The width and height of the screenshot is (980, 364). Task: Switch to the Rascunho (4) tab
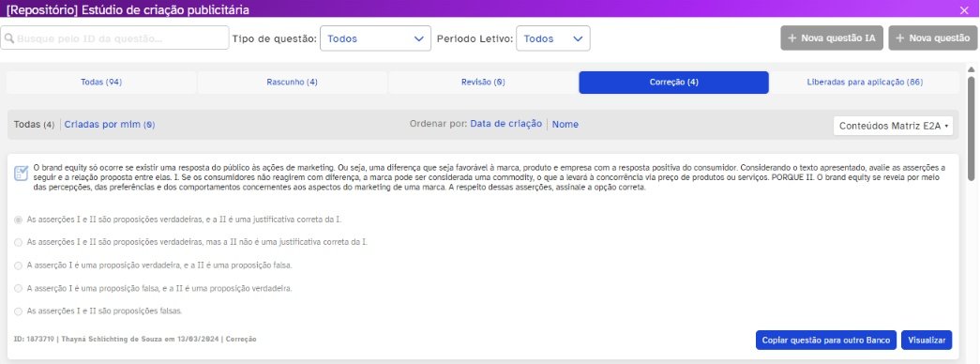pyautogui.click(x=292, y=83)
